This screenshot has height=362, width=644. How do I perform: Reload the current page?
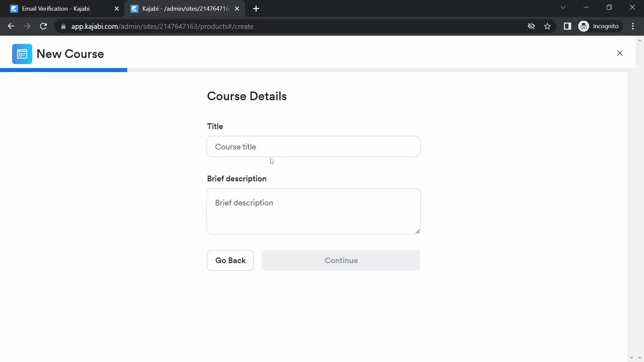tap(43, 26)
